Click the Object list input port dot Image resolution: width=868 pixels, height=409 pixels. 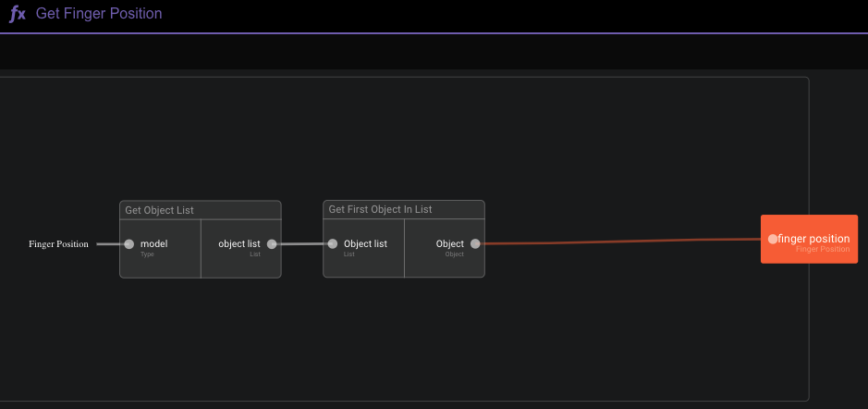(333, 244)
